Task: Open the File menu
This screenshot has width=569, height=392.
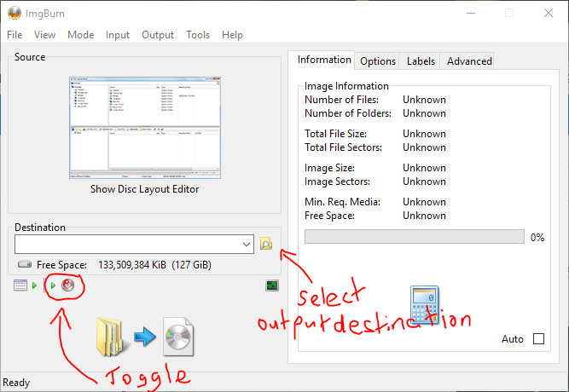Action: point(15,35)
